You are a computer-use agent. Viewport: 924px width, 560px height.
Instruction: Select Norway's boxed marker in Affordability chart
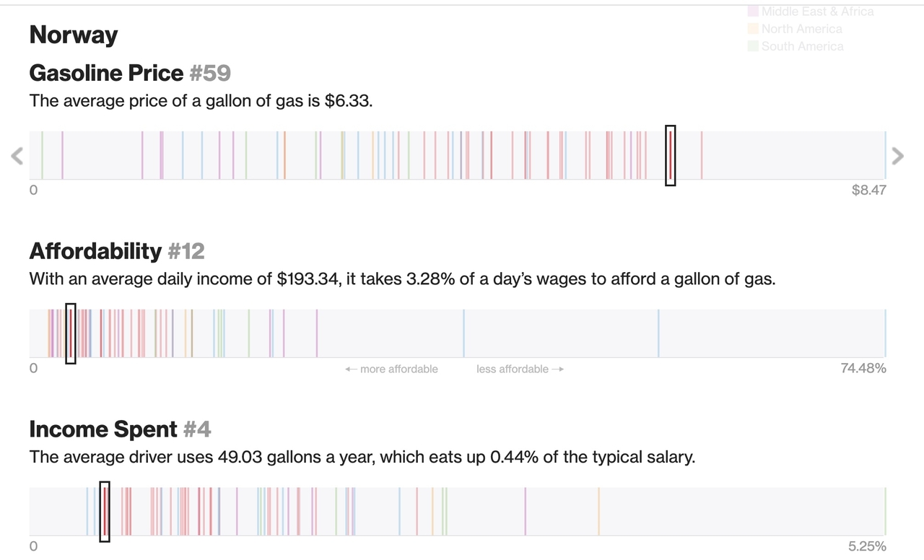71,333
